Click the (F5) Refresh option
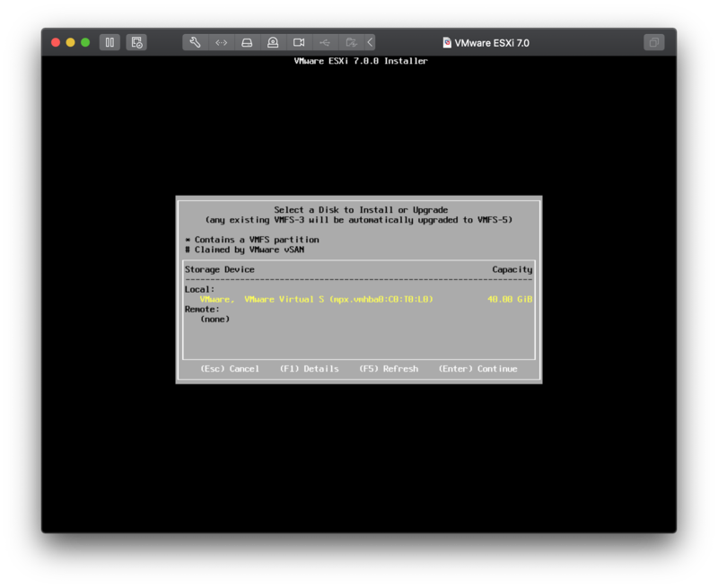Viewport: 718px width, 588px height. click(x=389, y=369)
